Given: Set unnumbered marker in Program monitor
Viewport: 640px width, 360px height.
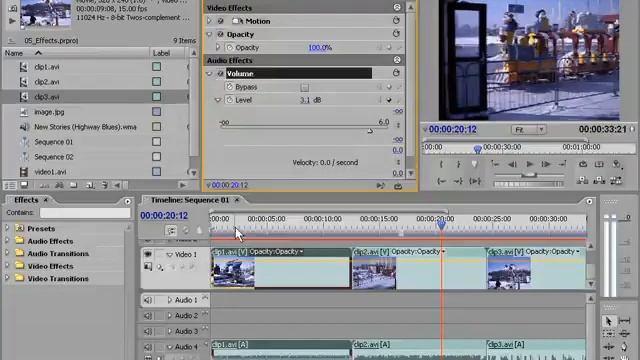Looking at the screenshot, I should pos(474,164).
